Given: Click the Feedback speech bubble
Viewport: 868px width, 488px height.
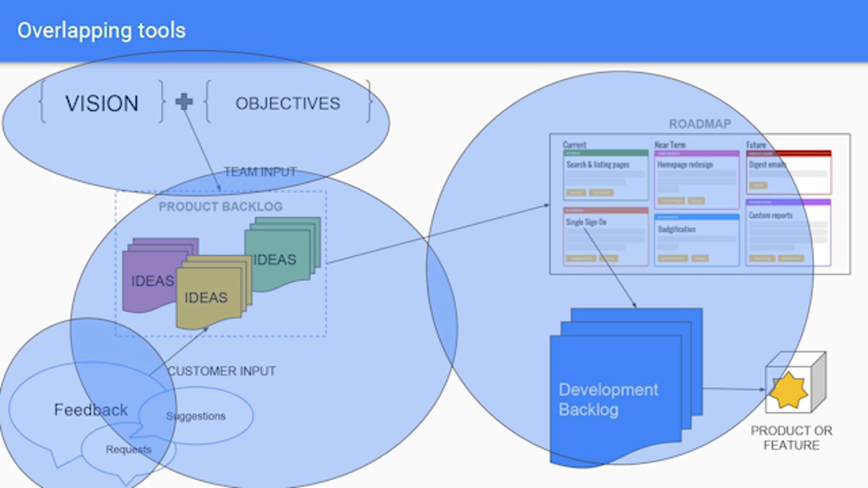Looking at the screenshot, I should pos(90,410).
